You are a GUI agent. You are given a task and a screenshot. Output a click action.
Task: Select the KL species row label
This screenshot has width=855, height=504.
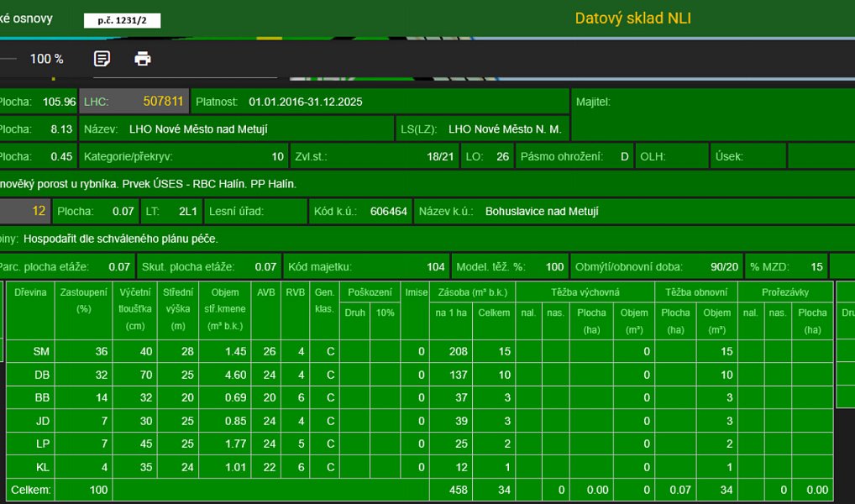tap(43, 467)
